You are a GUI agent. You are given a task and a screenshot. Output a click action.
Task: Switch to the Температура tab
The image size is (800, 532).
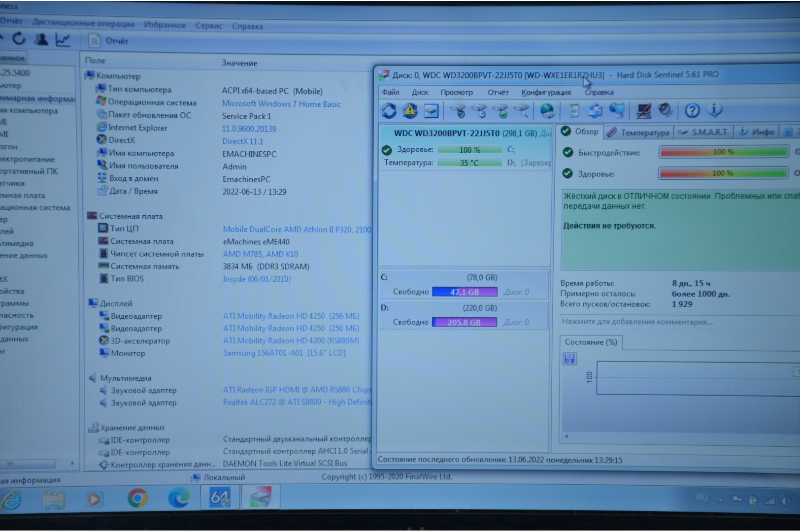[639, 133]
